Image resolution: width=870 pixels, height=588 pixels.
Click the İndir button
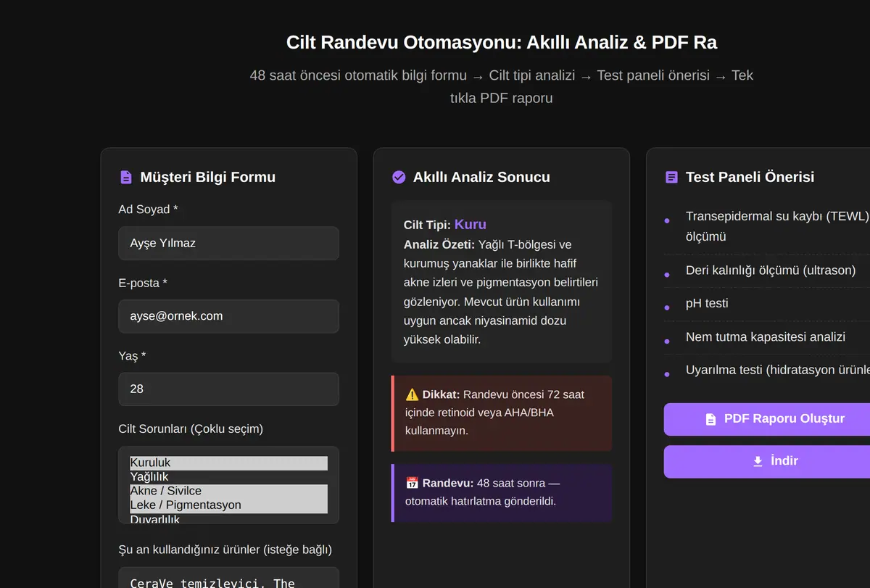[x=767, y=461]
